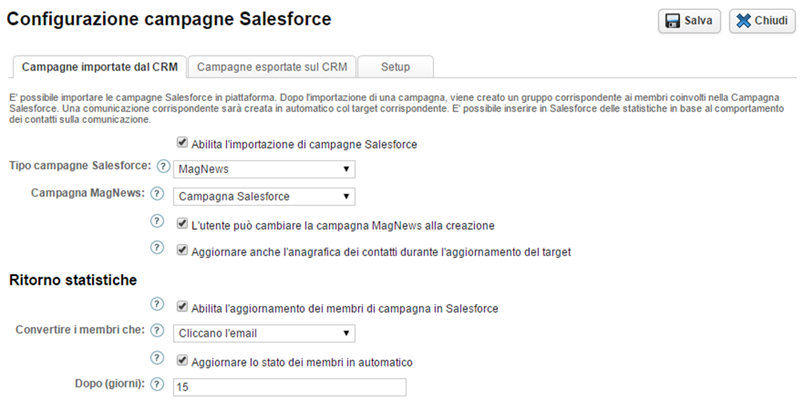Open help icon beside Campagna MagNews
The height and width of the screenshot is (407, 800).
coord(158,193)
